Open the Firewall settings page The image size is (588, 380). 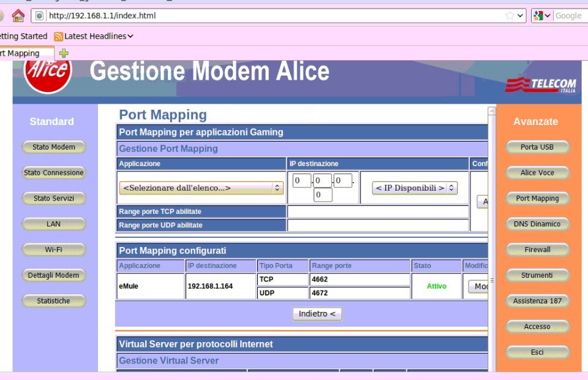[537, 249]
